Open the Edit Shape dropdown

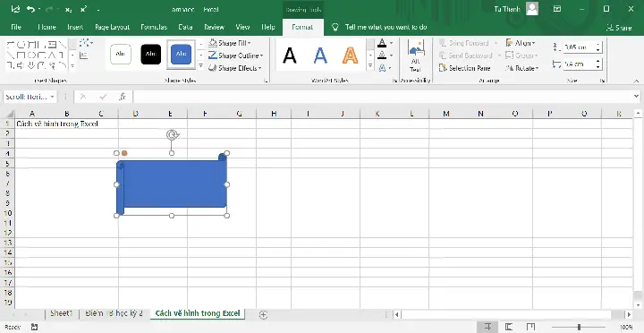click(x=86, y=43)
